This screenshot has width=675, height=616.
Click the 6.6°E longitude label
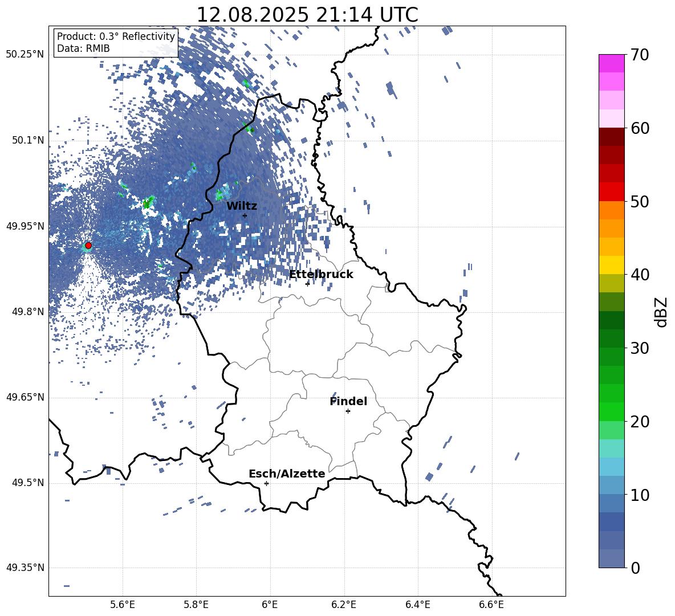[x=491, y=605]
